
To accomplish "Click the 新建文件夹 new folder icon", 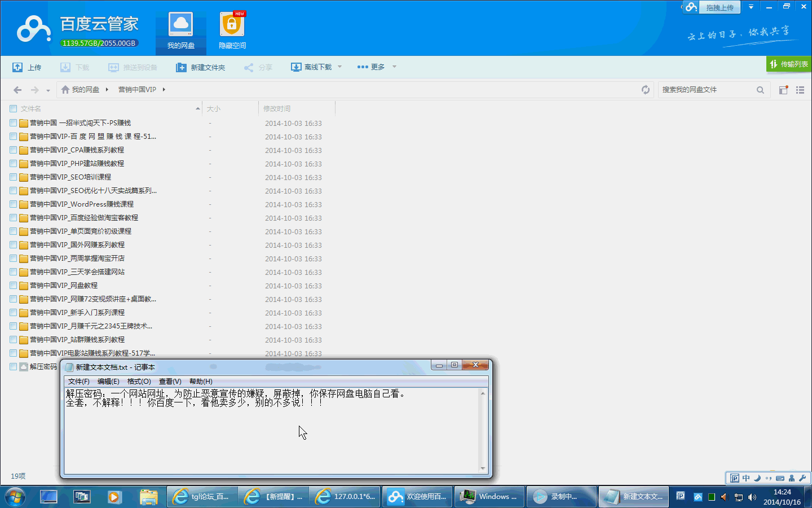I will (x=181, y=68).
